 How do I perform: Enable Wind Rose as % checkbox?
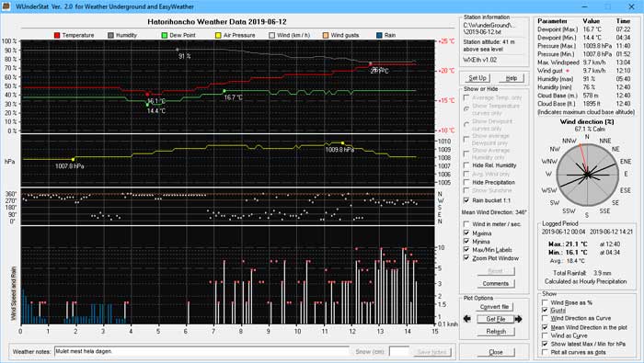(545, 302)
